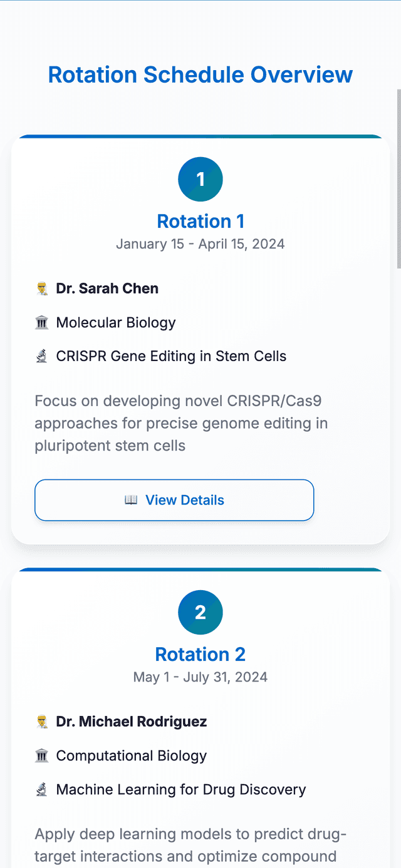Click the Rotation 1 number badge
Image resolution: width=401 pixels, height=868 pixels.
200,180
